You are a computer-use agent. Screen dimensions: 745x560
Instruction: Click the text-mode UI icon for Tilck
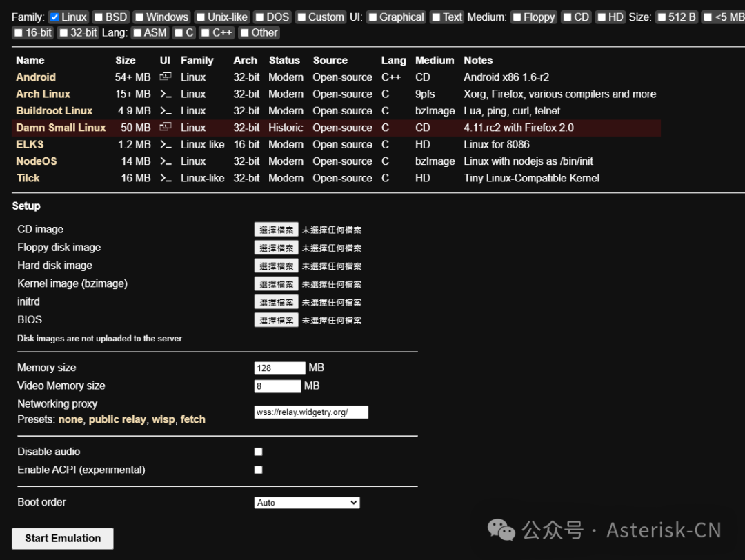[166, 178]
